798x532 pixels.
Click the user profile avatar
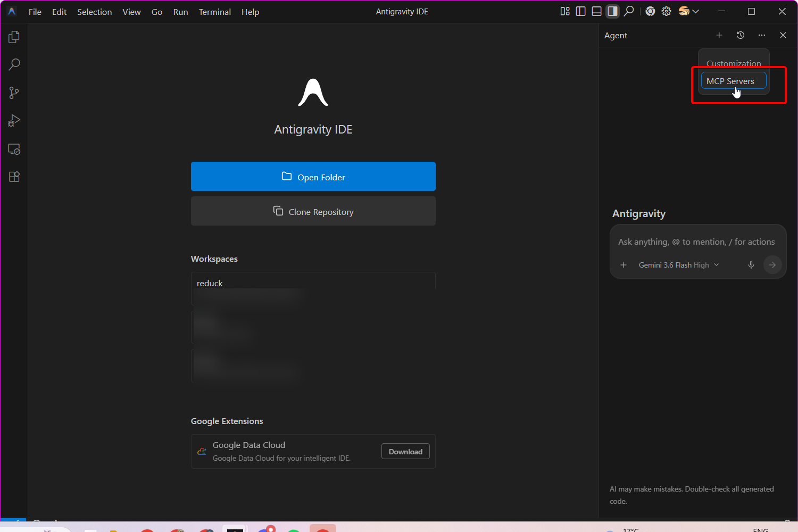(684, 11)
